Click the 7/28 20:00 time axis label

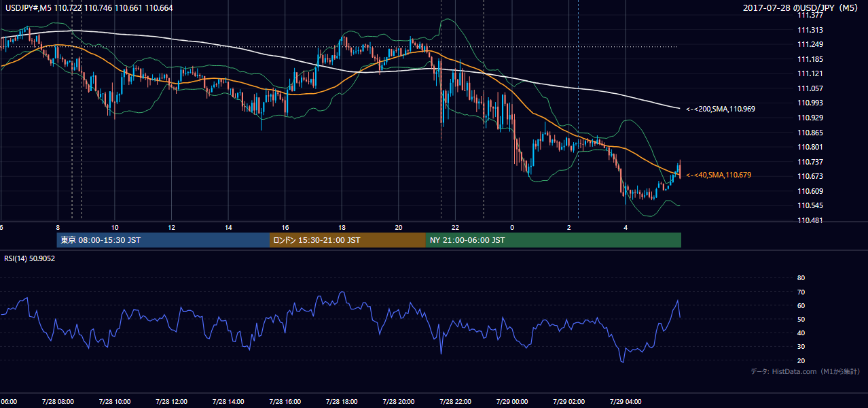click(x=398, y=402)
